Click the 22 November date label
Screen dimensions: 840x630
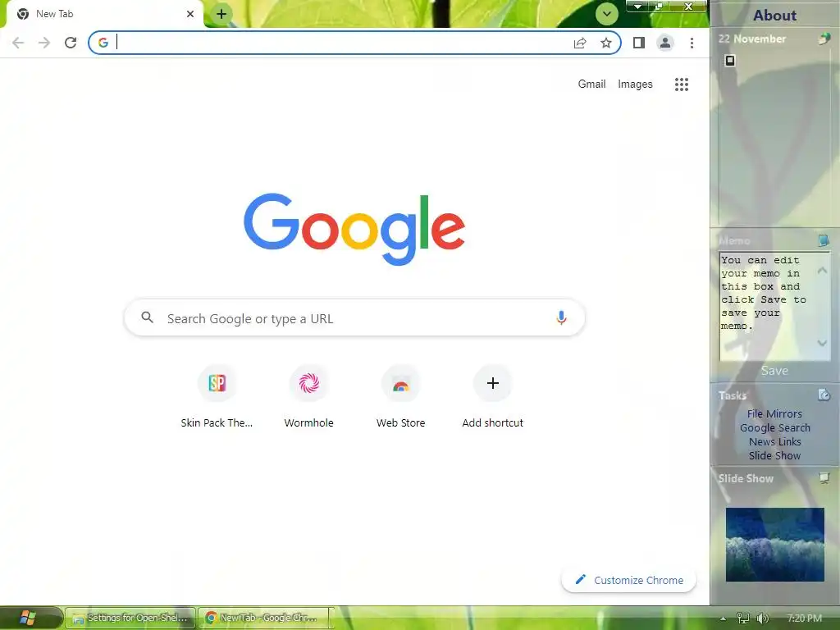pyautogui.click(x=752, y=39)
